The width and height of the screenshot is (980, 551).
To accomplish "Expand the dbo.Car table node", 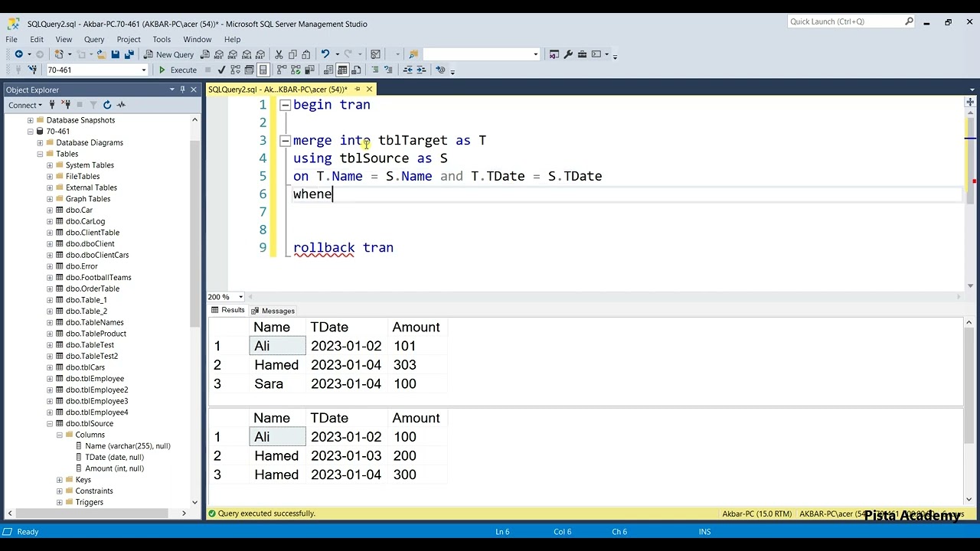I will click(50, 210).
